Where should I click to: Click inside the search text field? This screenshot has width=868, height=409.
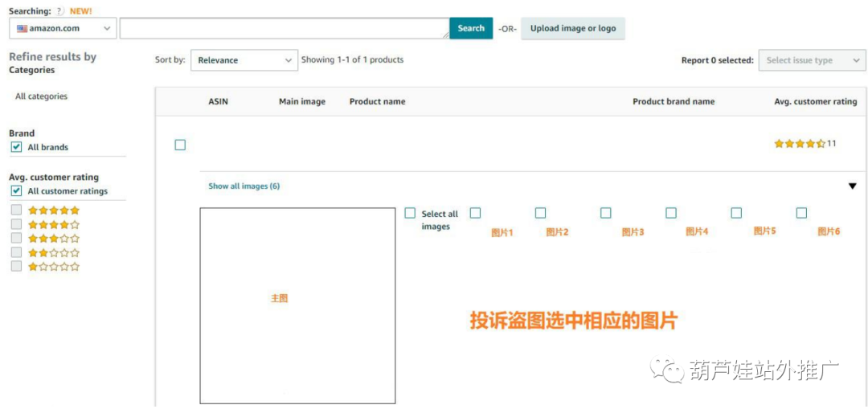click(285, 29)
